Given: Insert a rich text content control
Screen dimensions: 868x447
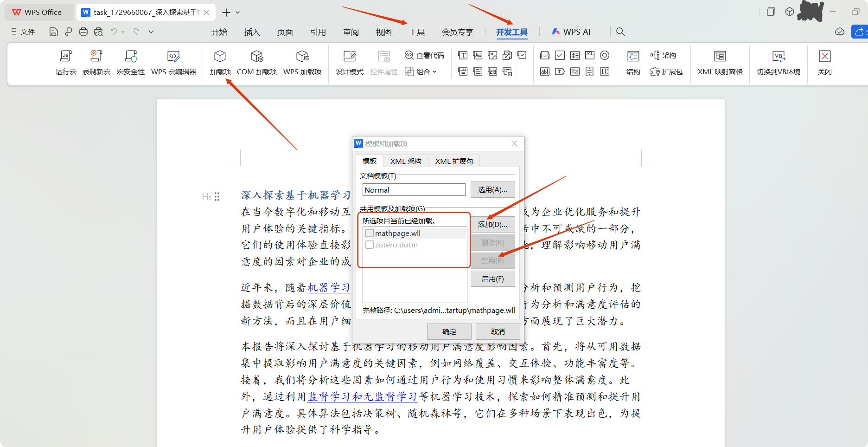Looking at the screenshot, I should pyautogui.click(x=463, y=55).
